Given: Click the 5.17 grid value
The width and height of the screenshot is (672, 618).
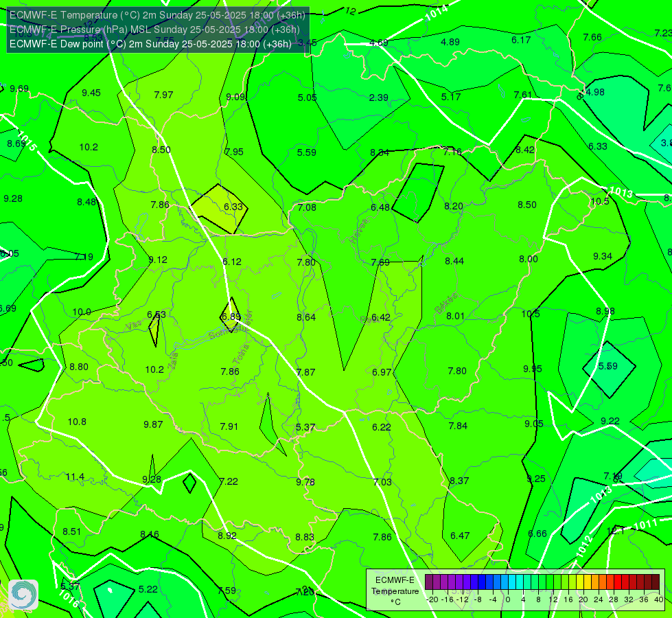Looking at the screenshot, I should tap(451, 97).
